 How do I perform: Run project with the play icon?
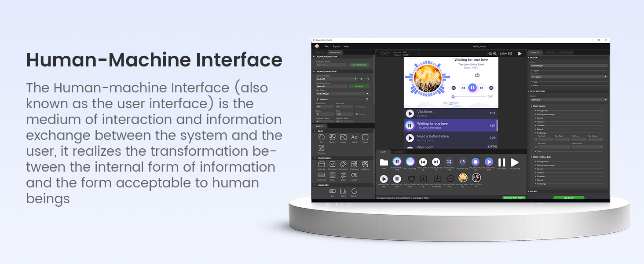tap(520, 54)
